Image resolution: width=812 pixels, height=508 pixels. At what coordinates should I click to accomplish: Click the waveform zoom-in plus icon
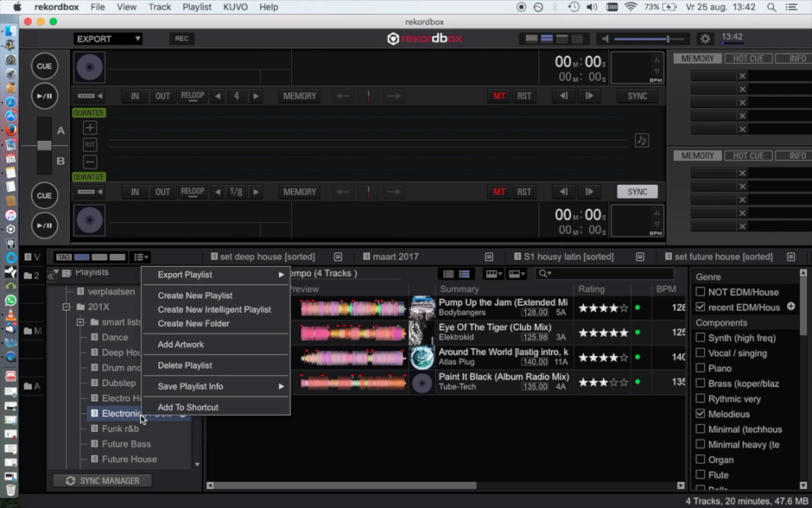90,128
